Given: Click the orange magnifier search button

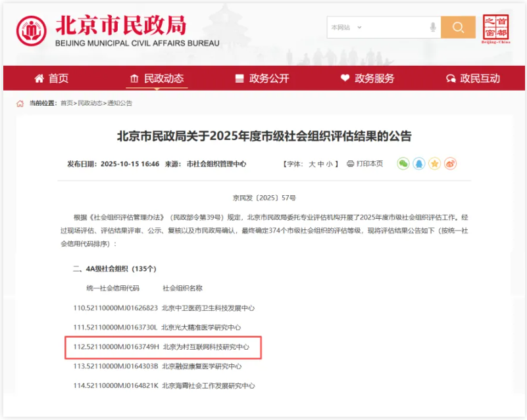Looking at the screenshot, I should coord(458,28).
